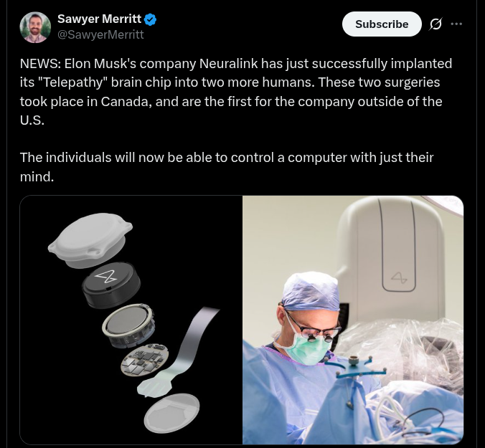Click the translucent bottom disc of the implant
This screenshot has width=485, height=448.
point(171,413)
